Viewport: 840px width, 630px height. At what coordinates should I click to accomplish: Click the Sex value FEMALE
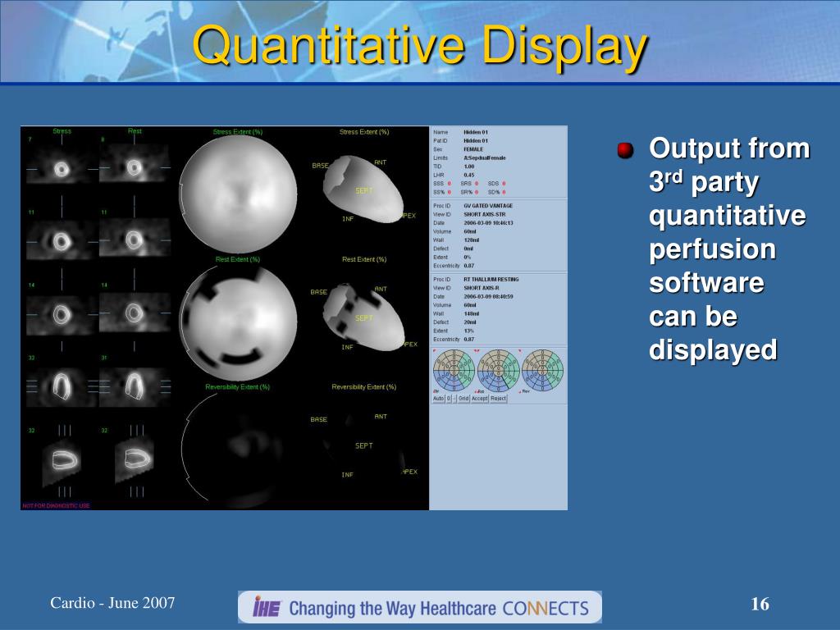click(x=473, y=149)
